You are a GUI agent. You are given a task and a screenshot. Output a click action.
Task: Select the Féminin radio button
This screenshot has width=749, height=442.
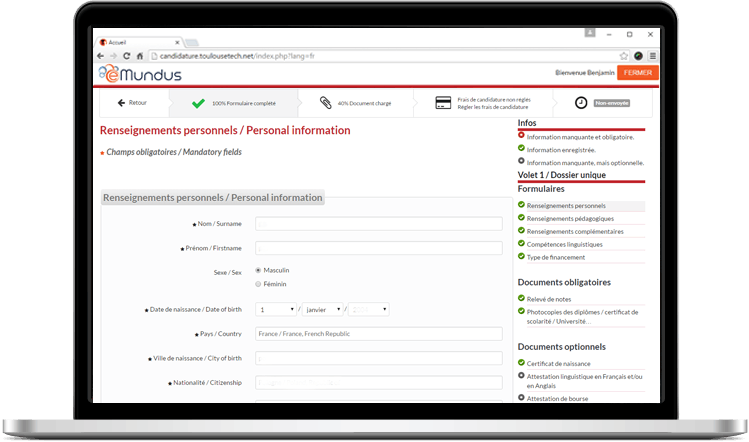click(258, 284)
